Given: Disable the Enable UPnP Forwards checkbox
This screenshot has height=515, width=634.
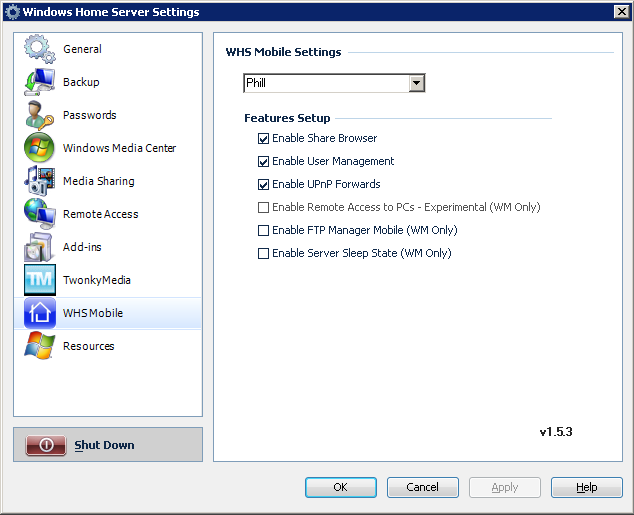Looking at the screenshot, I should click(263, 185).
